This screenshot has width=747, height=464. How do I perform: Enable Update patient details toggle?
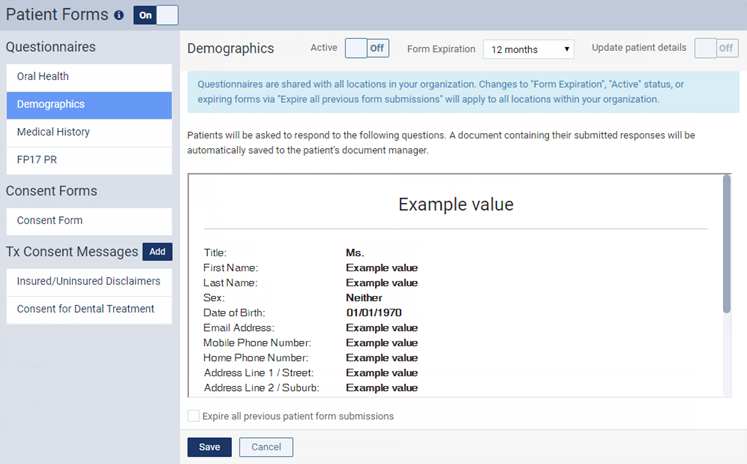(x=717, y=48)
